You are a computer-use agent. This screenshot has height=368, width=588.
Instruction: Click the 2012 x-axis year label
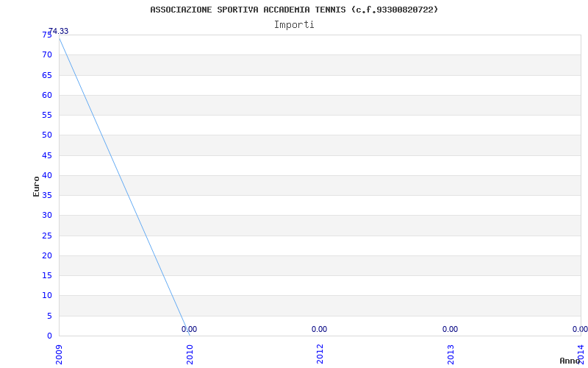(x=320, y=355)
